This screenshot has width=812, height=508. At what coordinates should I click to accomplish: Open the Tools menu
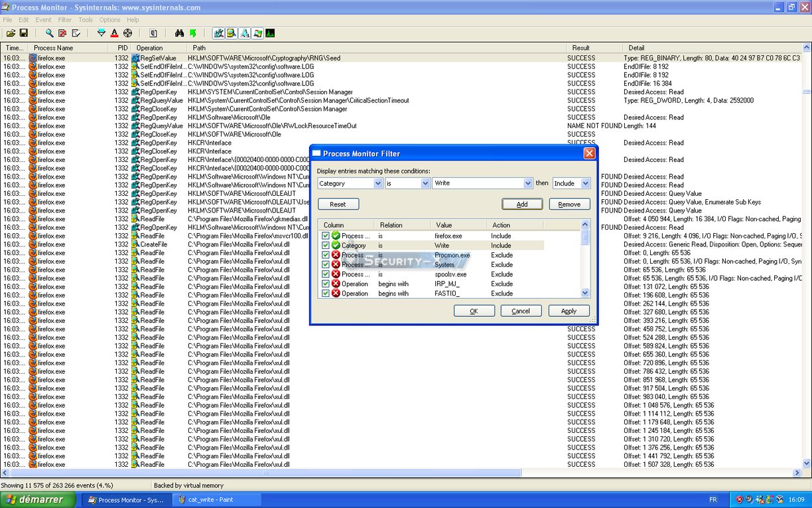[x=86, y=20]
